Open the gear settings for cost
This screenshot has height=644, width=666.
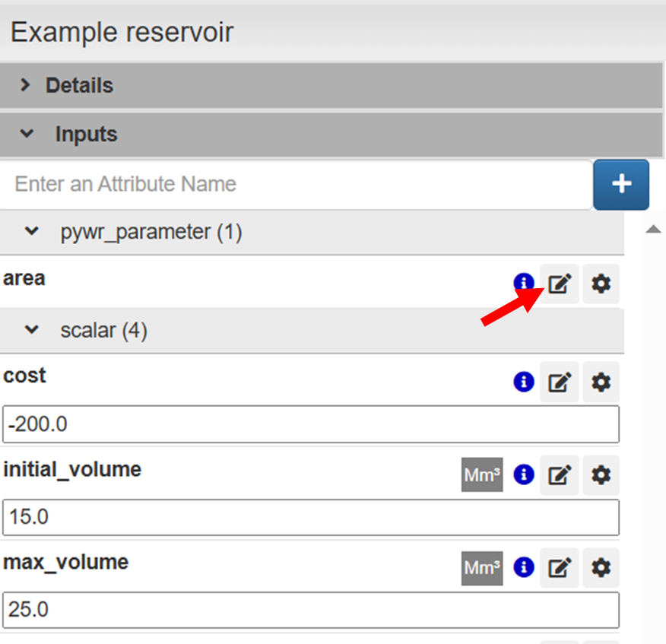click(601, 382)
